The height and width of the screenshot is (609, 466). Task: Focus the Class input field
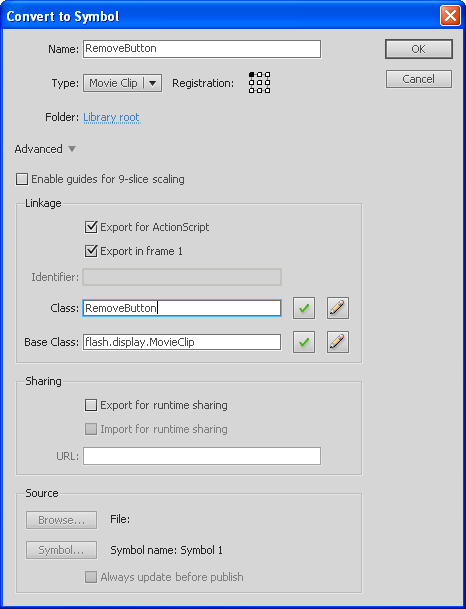[x=182, y=308]
